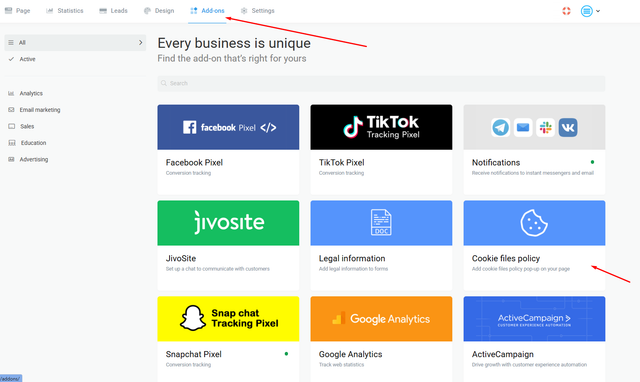The width and height of the screenshot is (640, 382).
Task: Click green active dot on Snapchat Pixel card
Action: tap(286, 354)
